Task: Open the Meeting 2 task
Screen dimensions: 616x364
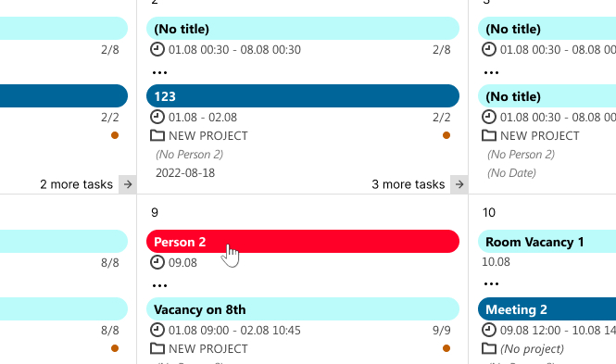Action: [x=547, y=309]
